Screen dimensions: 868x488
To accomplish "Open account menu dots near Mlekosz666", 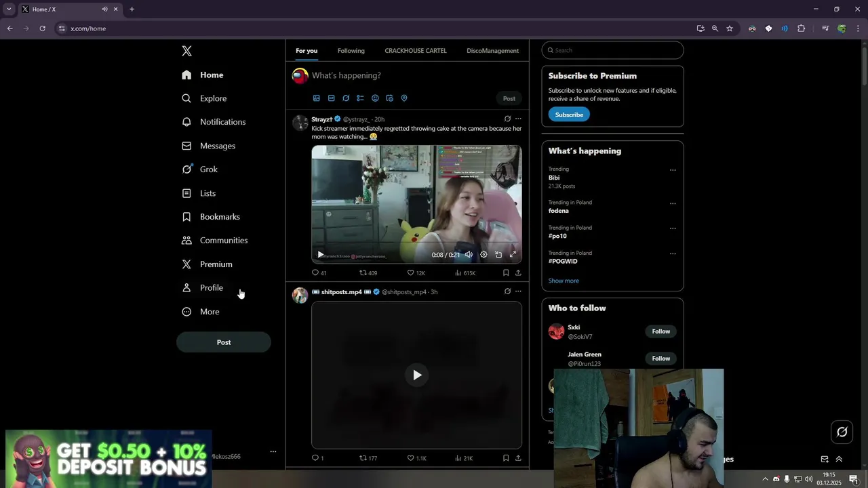I will 273,451.
